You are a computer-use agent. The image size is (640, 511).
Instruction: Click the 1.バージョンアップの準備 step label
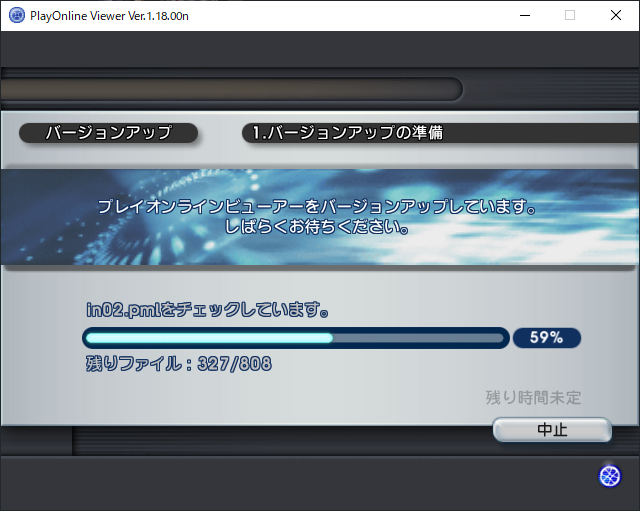(348, 133)
